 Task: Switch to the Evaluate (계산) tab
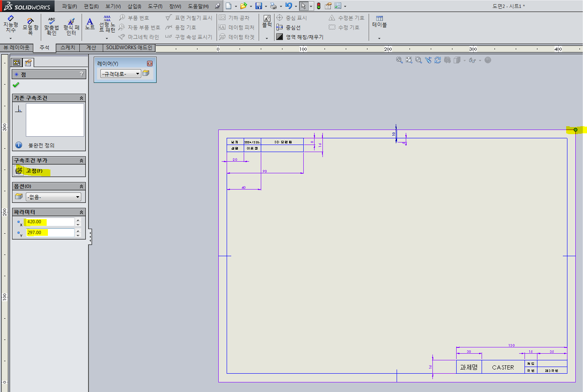click(x=91, y=48)
